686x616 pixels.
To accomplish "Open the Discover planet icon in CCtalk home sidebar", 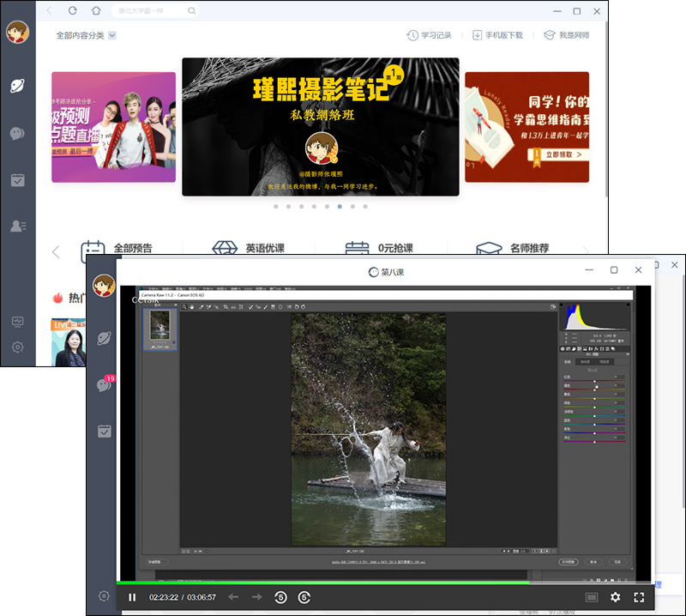I will point(17,86).
